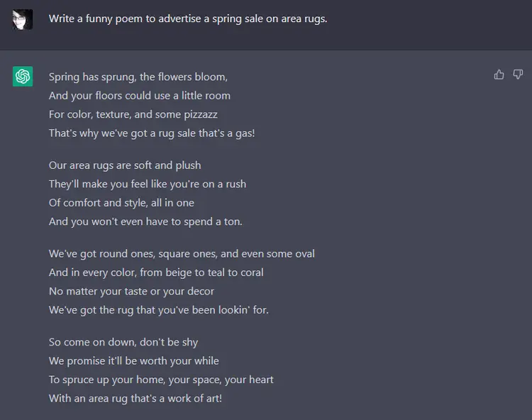Click the line "We promise it'll be worth your while"

pos(134,360)
